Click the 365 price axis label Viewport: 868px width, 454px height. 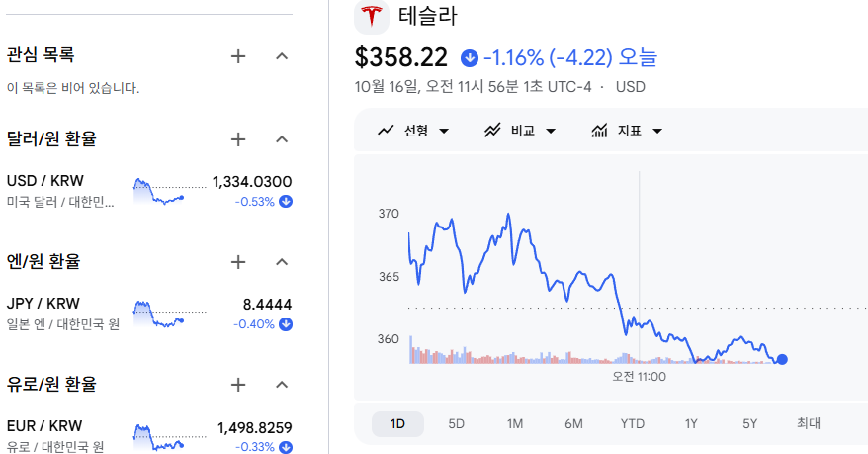coord(389,277)
